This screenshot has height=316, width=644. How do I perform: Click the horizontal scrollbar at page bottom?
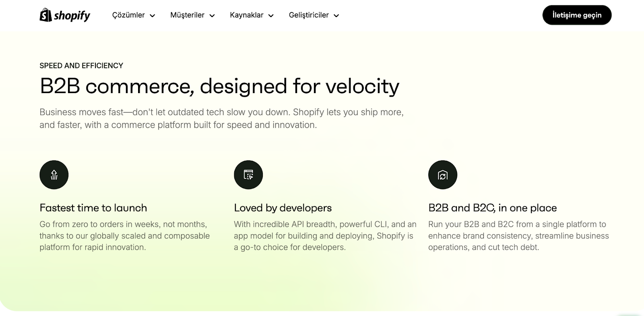point(322,314)
